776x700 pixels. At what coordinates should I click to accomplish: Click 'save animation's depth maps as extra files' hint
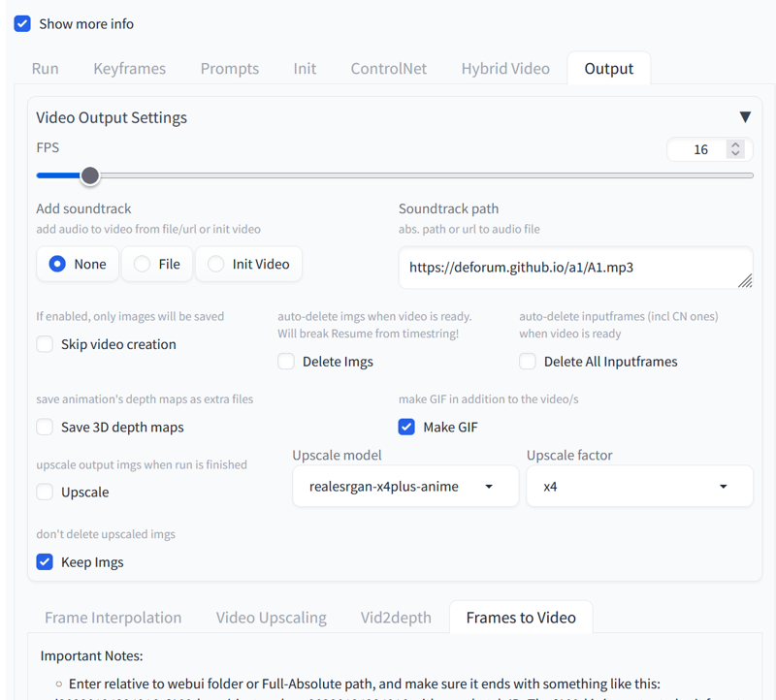coord(145,398)
